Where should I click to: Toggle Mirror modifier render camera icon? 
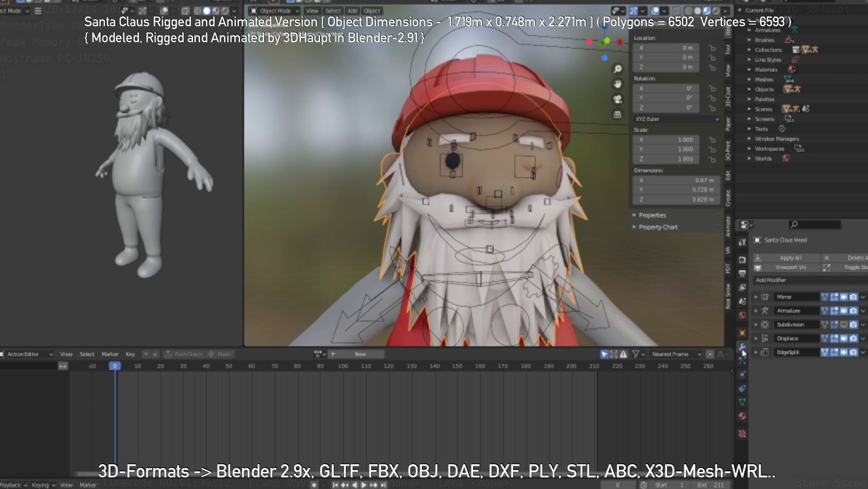pyautogui.click(x=853, y=297)
